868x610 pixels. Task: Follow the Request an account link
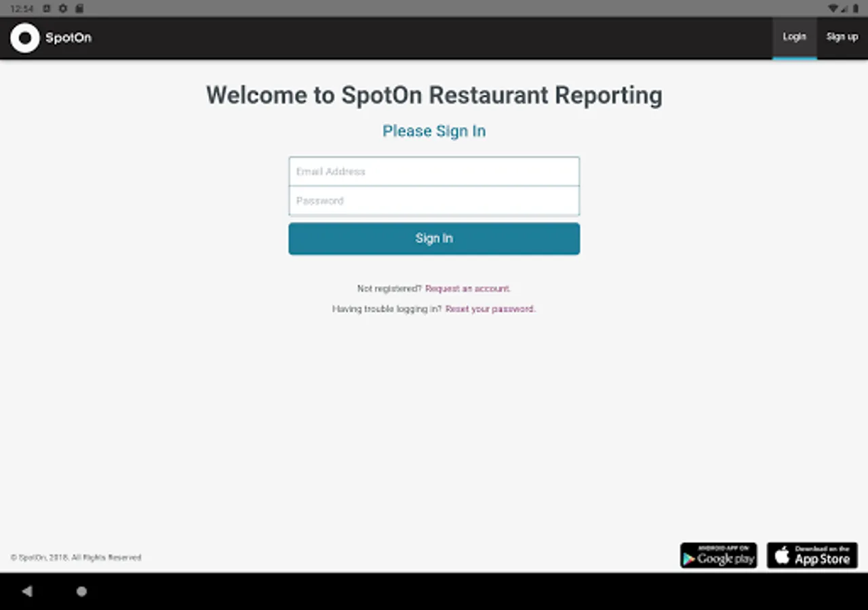click(x=468, y=289)
